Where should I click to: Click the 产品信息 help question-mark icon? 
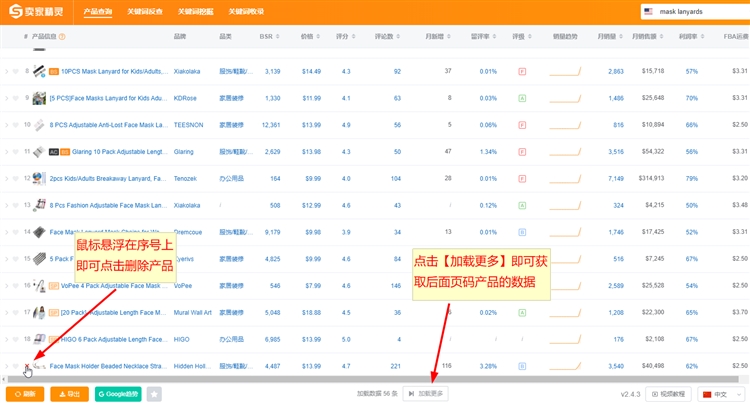62,36
